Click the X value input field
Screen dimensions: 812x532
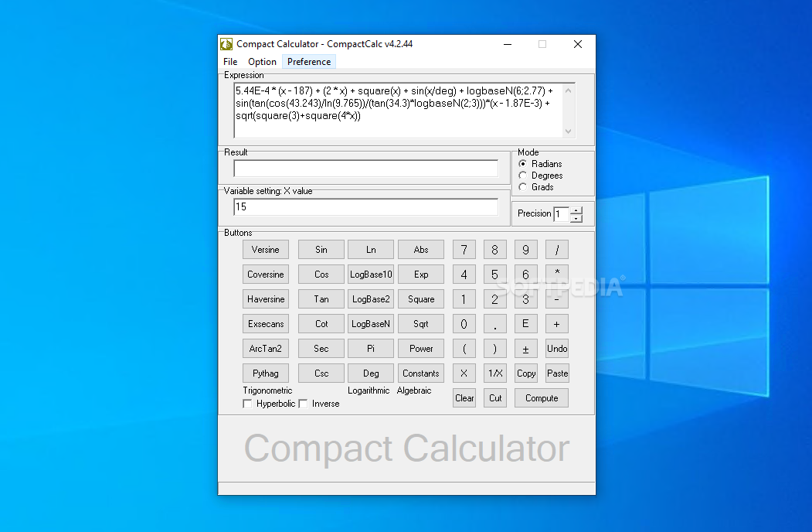click(365, 207)
